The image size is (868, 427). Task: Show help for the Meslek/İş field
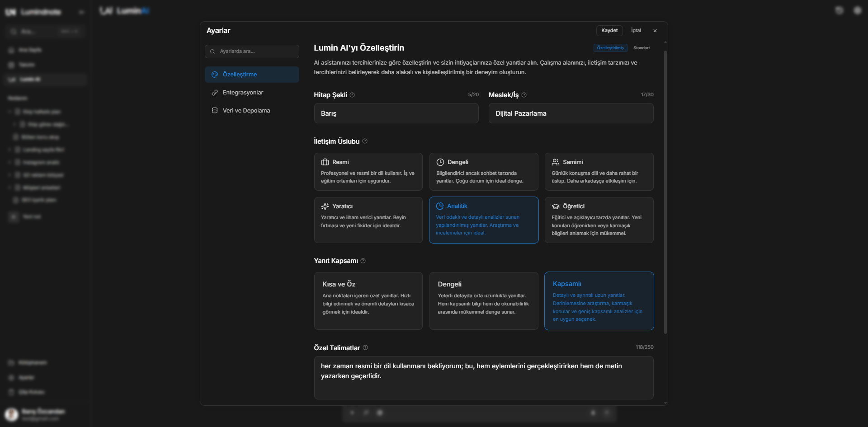pos(524,95)
